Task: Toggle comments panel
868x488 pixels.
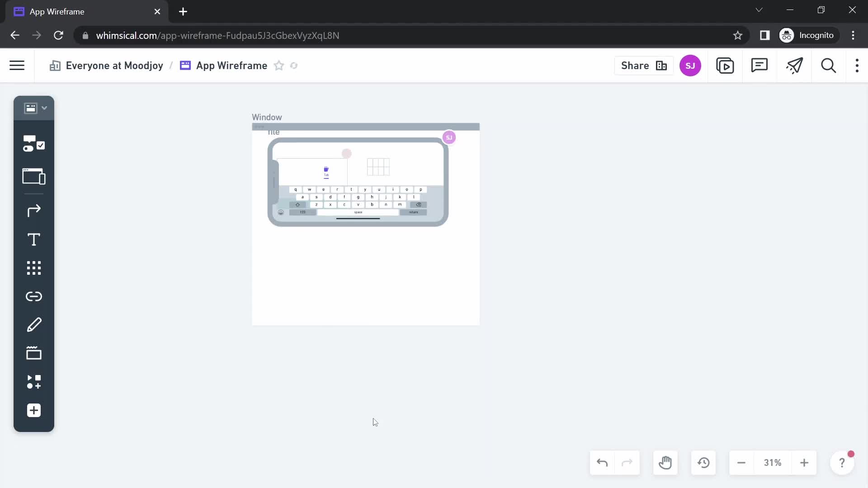Action: click(760, 66)
